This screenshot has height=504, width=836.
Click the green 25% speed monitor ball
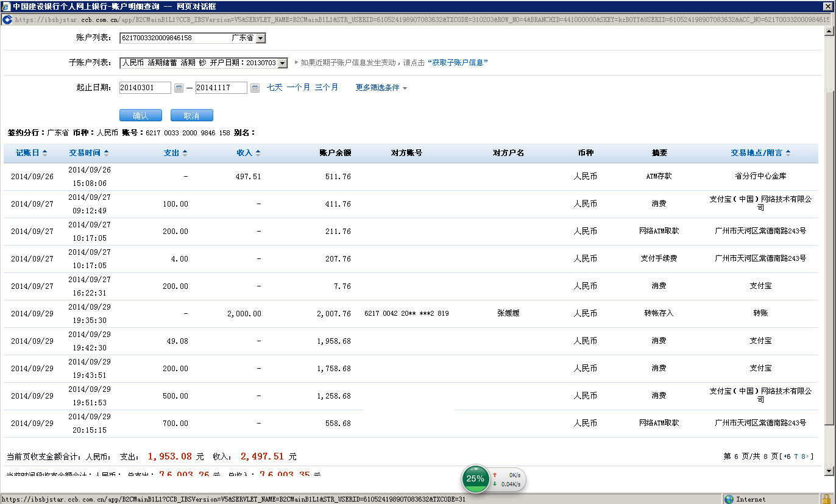click(475, 479)
